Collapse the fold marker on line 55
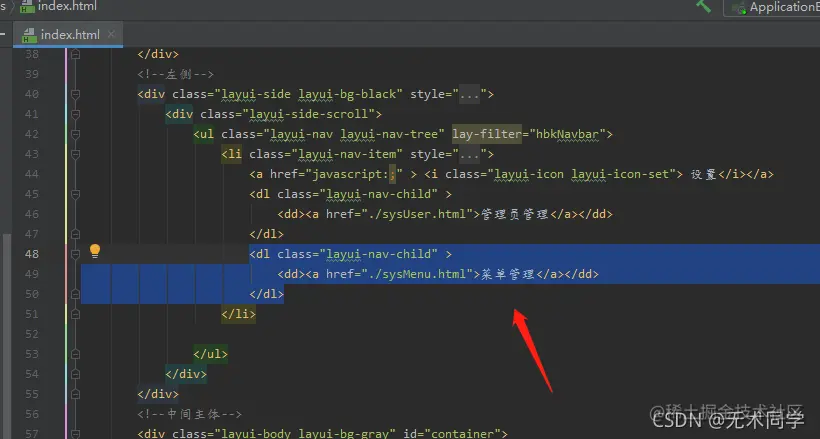The image size is (820, 439). click(75, 394)
